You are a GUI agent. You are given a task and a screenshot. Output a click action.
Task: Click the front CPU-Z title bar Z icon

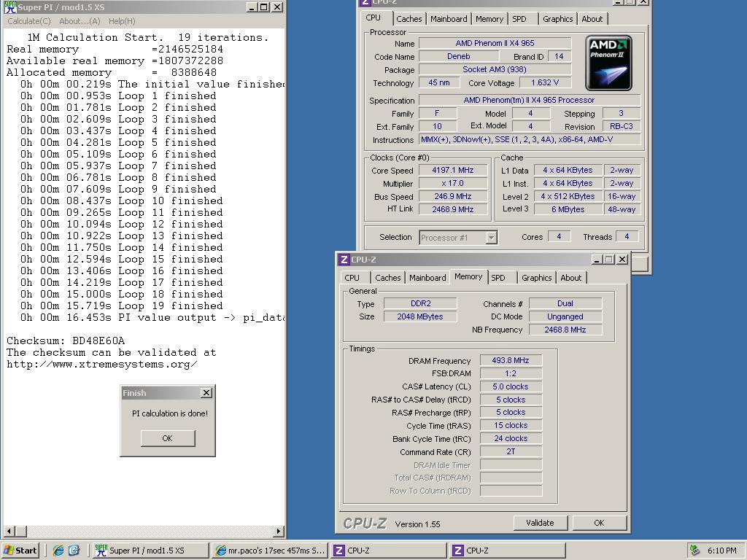coord(344,260)
